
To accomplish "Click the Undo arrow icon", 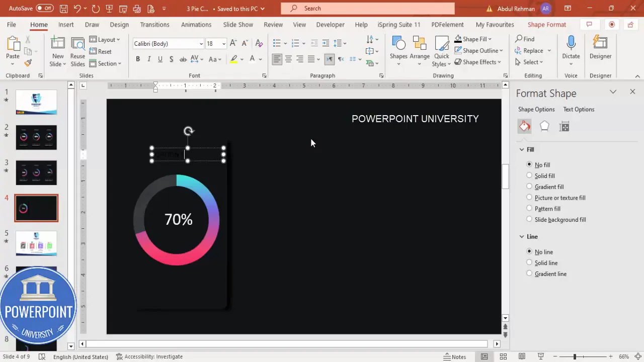I will coord(77,9).
